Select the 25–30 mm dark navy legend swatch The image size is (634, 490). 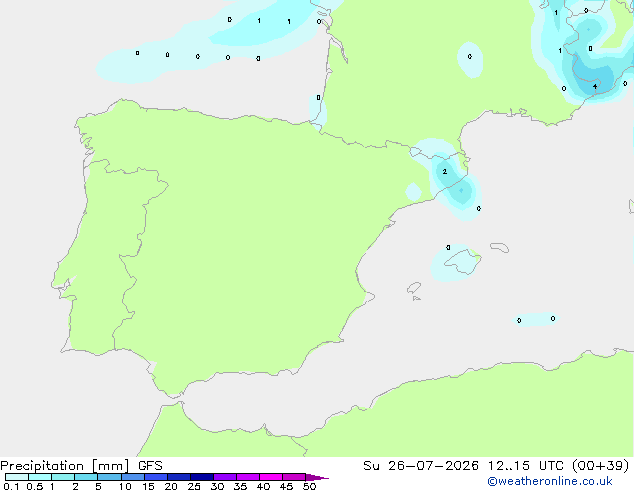pos(202,477)
